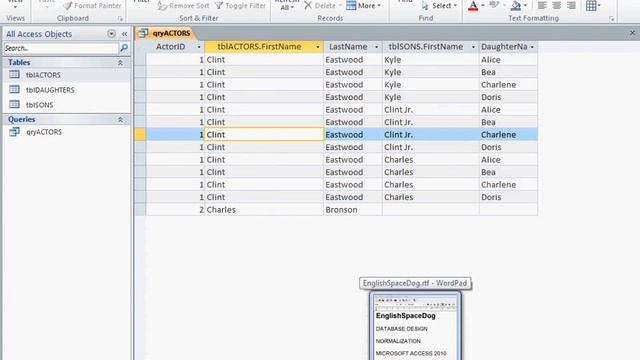
Task: Click the gridlines icon
Action: pos(591,6)
